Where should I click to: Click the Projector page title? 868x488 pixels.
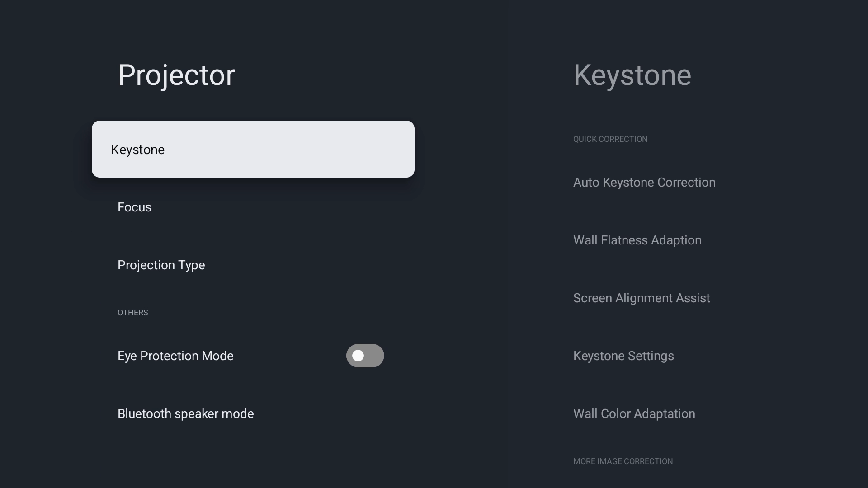176,75
